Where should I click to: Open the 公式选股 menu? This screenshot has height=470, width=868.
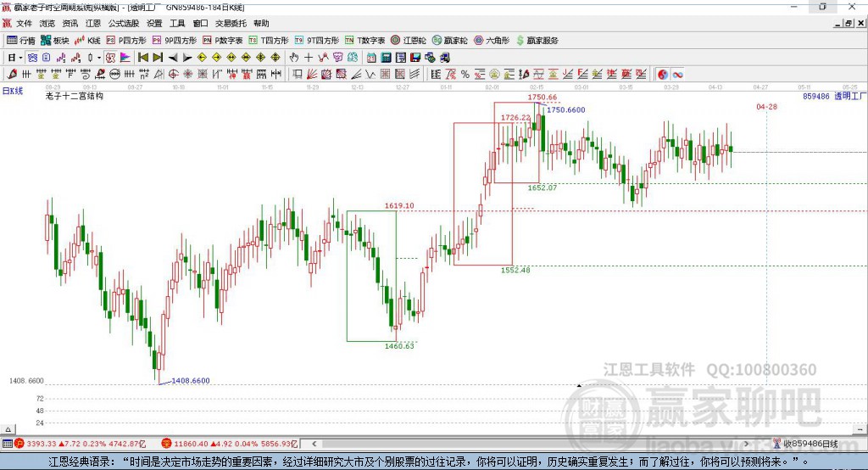[x=124, y=23]
